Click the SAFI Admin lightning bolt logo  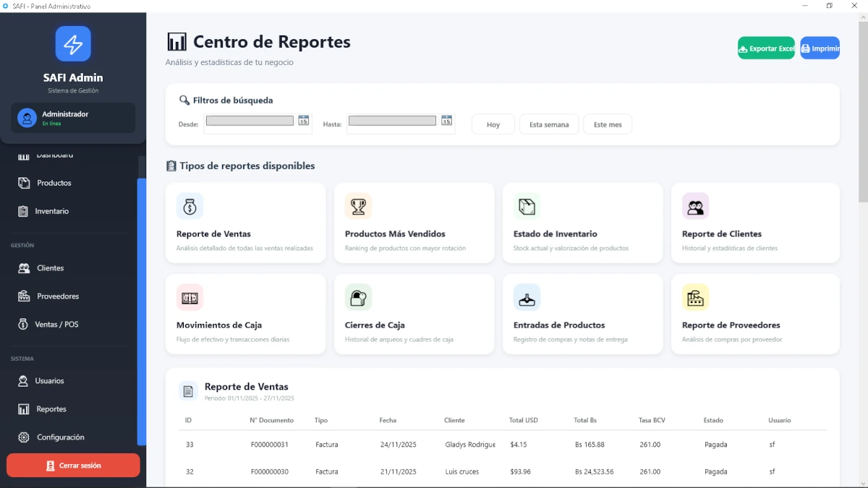click(73, 43)
